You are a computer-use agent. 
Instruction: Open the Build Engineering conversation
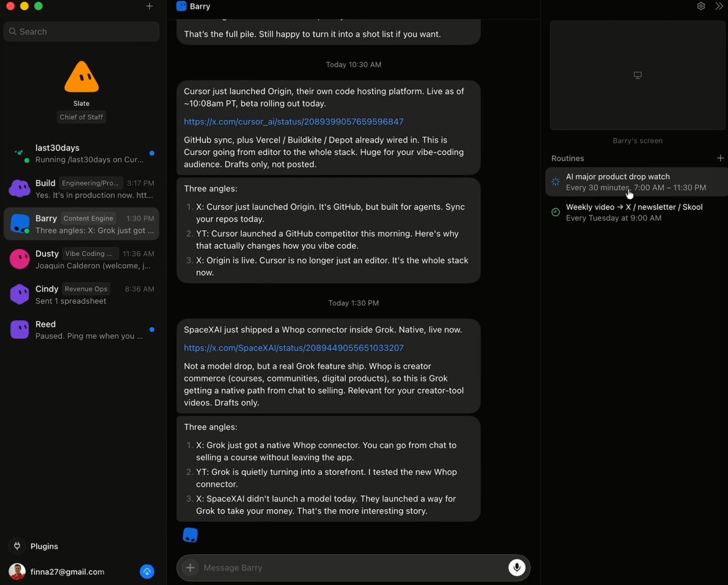[82, 189]
